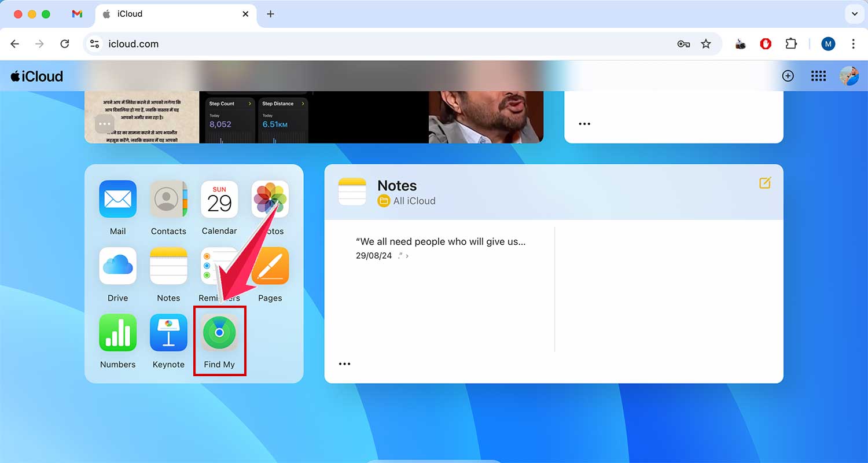Viewport: 868px width, 463px height.
Task: Open a new browser tab
Action: 270,14
